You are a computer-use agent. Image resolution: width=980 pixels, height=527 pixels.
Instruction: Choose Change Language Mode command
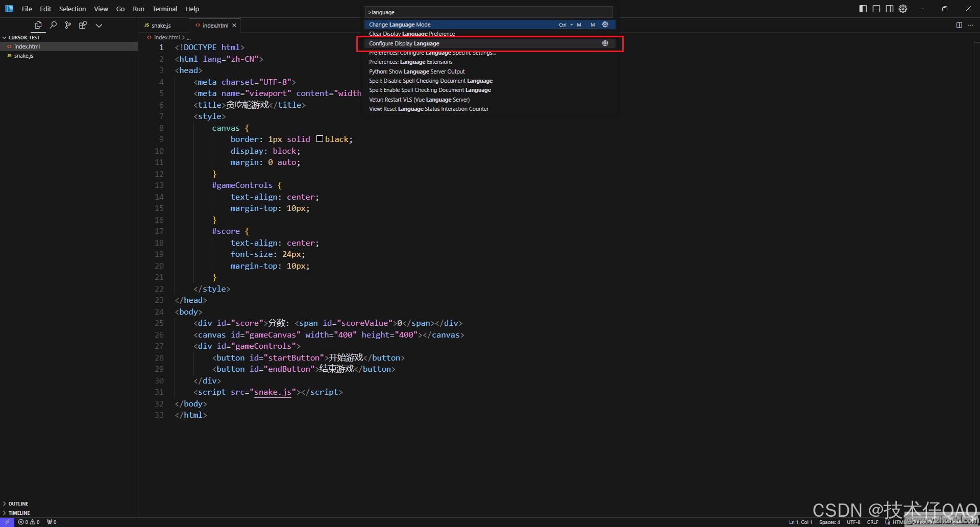[x=400, y=25]
